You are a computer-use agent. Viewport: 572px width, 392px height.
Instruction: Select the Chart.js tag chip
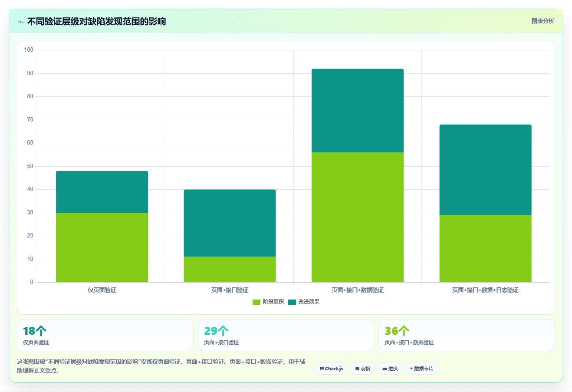(331, 369)
